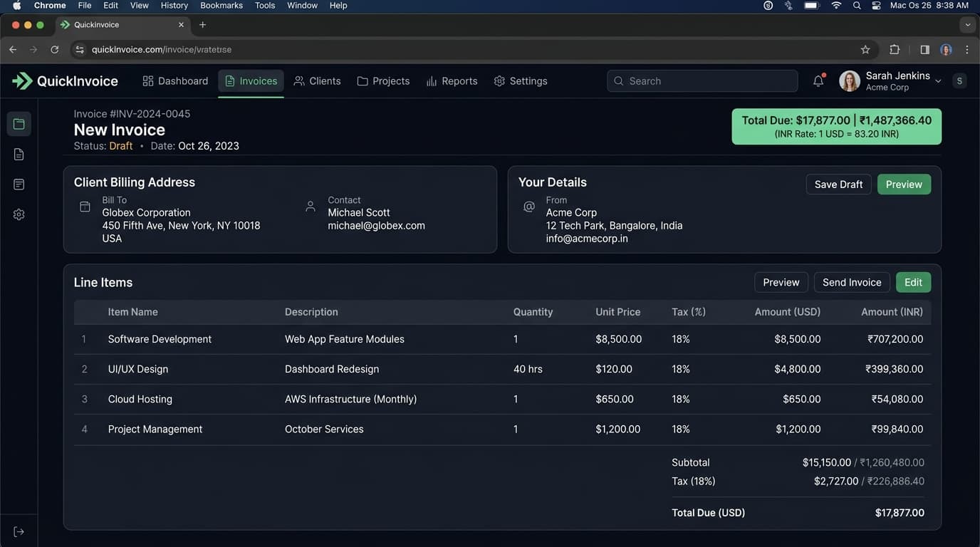Click the "michael@globex.com" contact email
Image resolution: width=980 pixels, height=547 pixels.
click(376, 226)
